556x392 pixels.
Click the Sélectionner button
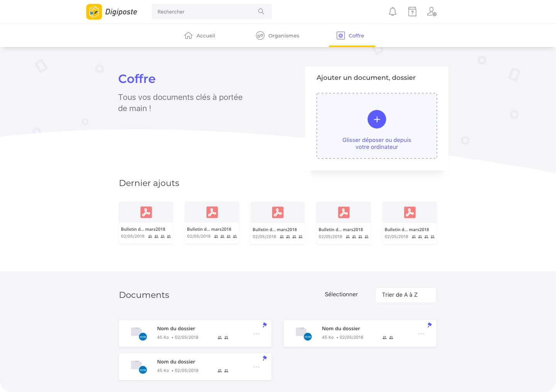pos(341,294)
